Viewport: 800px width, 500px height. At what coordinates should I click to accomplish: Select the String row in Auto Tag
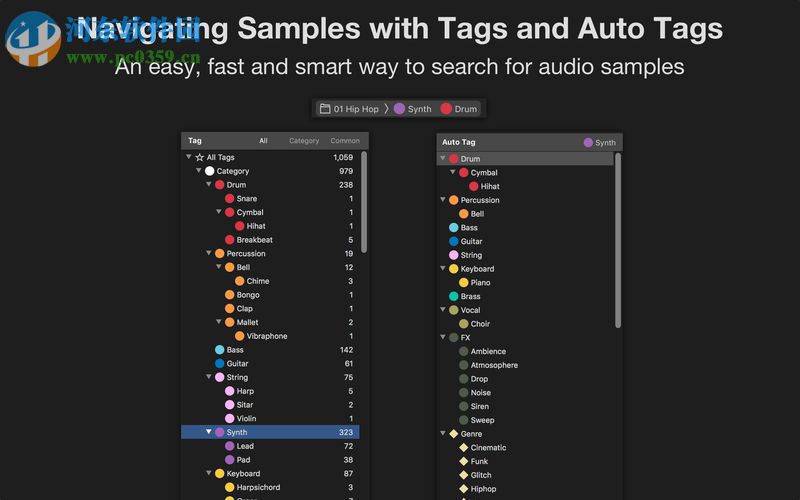[526, 255]
